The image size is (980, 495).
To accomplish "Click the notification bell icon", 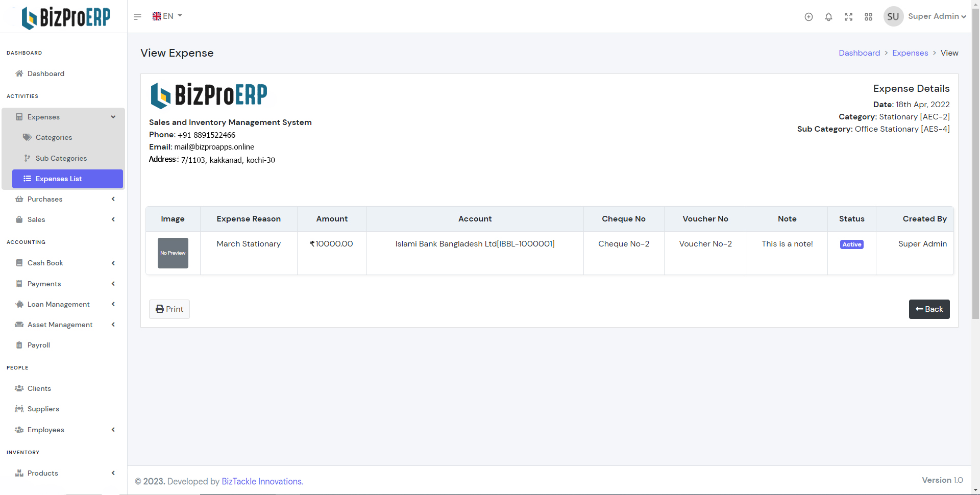I will pyautogui.click(x=828, y=17).
